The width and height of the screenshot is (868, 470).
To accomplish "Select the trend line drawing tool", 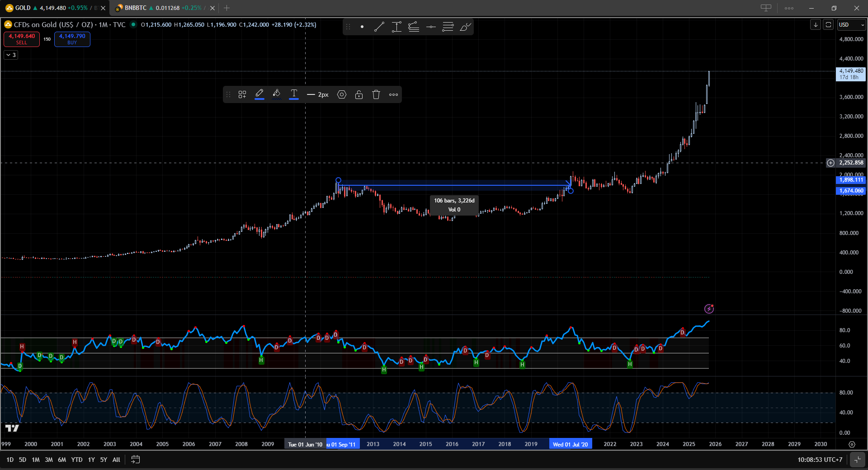I will [379, 27].
